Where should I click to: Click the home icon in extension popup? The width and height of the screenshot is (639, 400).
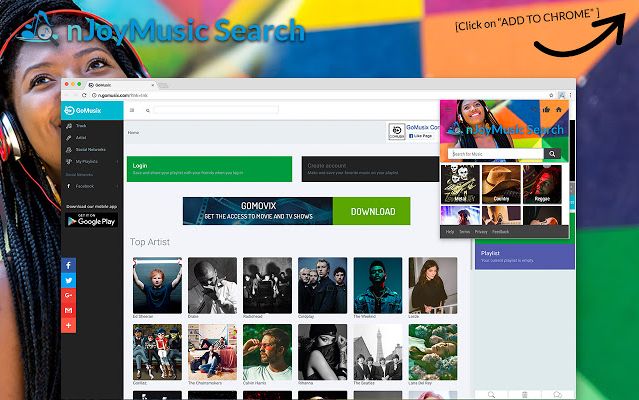click(559, 109)
